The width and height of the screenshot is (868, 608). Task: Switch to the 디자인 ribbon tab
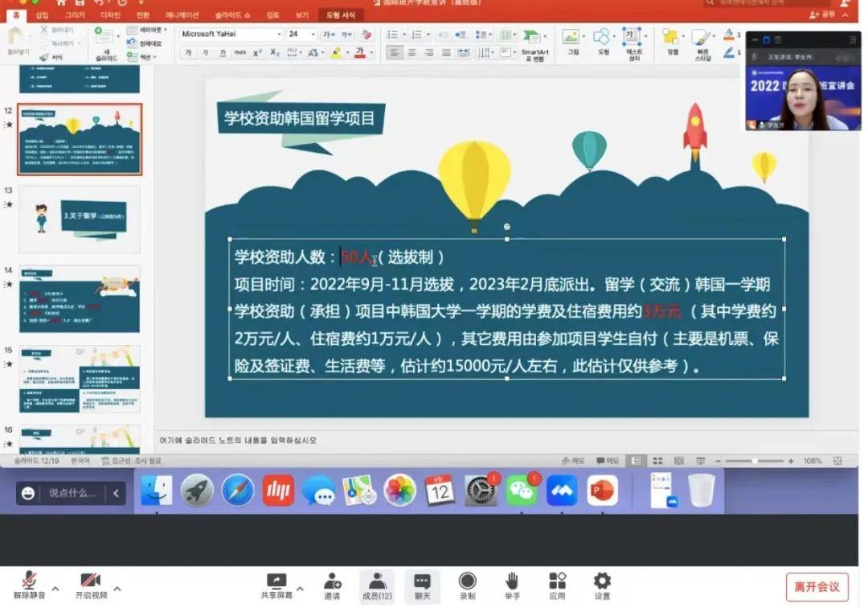(110, 15)
